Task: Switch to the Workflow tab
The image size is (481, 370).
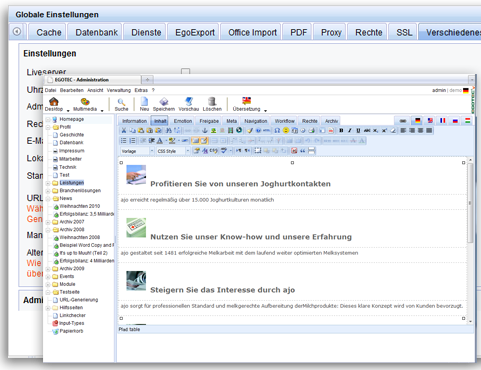Action: [285, 121]
